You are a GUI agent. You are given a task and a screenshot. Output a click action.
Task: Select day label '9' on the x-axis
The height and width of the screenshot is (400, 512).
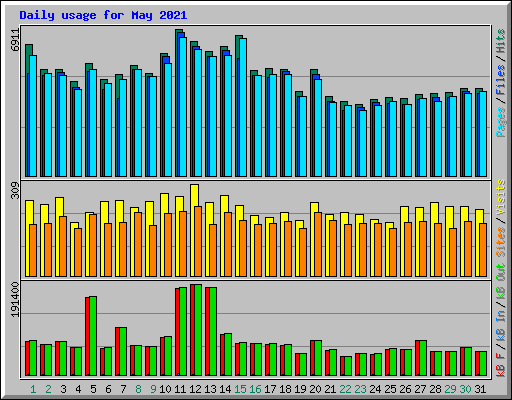coord(153,389)
